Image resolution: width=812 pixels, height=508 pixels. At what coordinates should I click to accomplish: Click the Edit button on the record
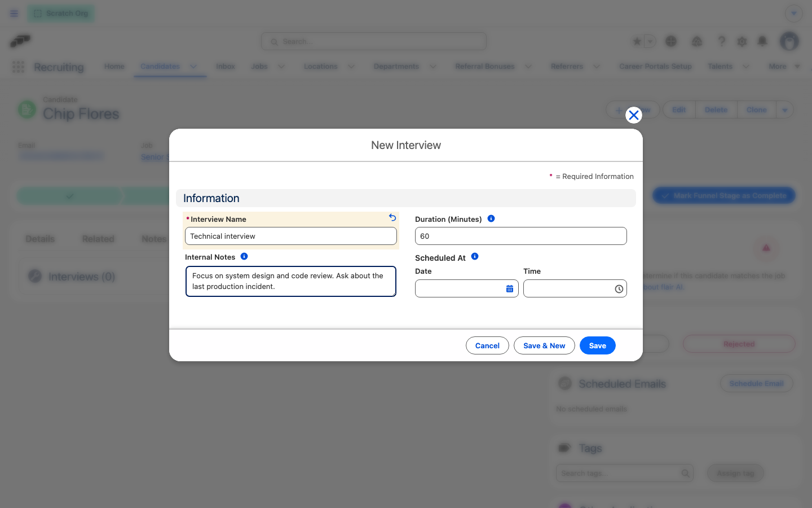[679, 110]
